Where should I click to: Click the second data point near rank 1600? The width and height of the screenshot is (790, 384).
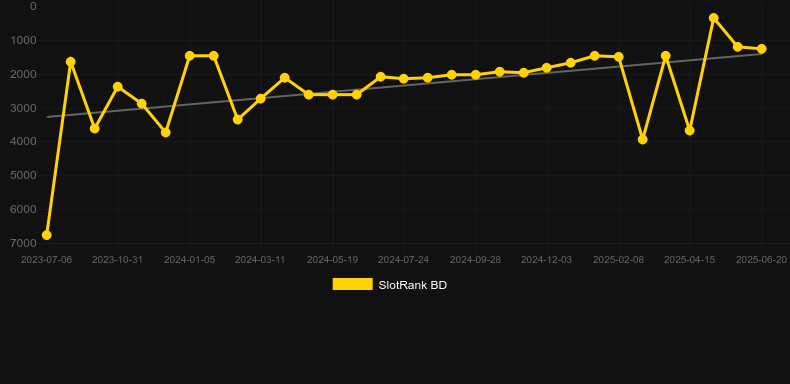click(x=71, y=61)
